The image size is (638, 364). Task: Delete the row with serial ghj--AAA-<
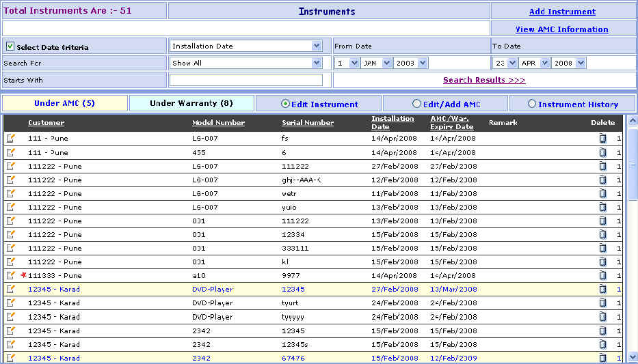pyautogui.click(x=602, y=180)
